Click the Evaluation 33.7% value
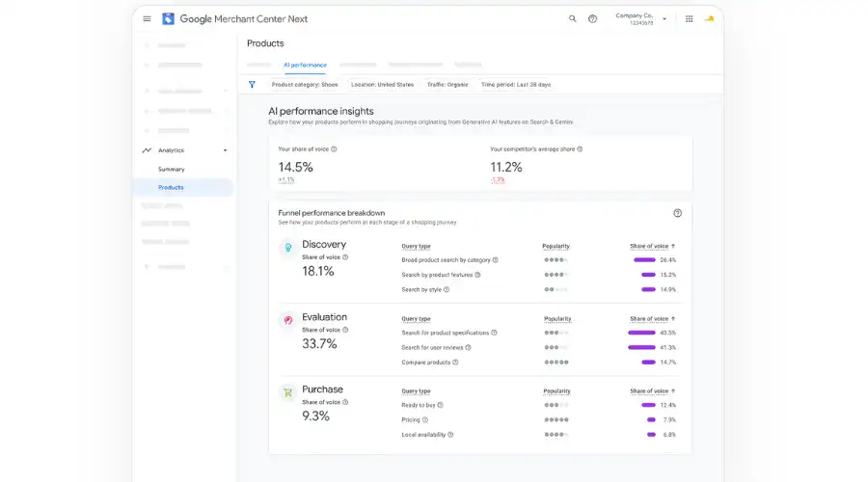Screen dimensions: 868x482 pyautogui.click(x=319, y=343)
